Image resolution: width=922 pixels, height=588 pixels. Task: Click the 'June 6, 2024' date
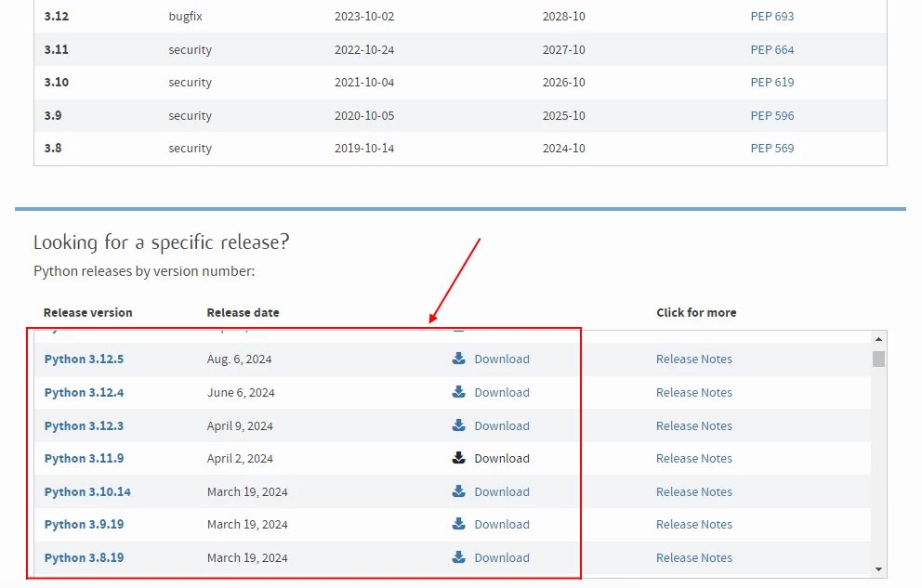241,392
